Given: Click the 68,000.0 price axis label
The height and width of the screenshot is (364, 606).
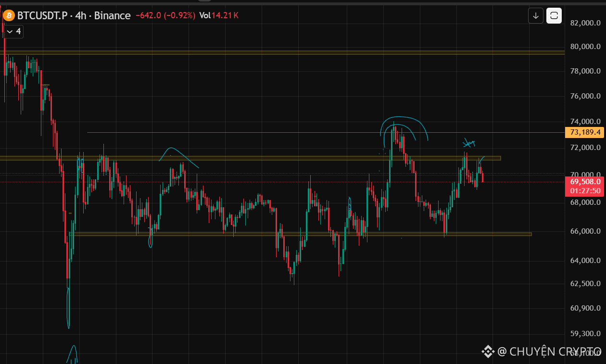Looking at the screenshot, I should click(x=585, y=202).
